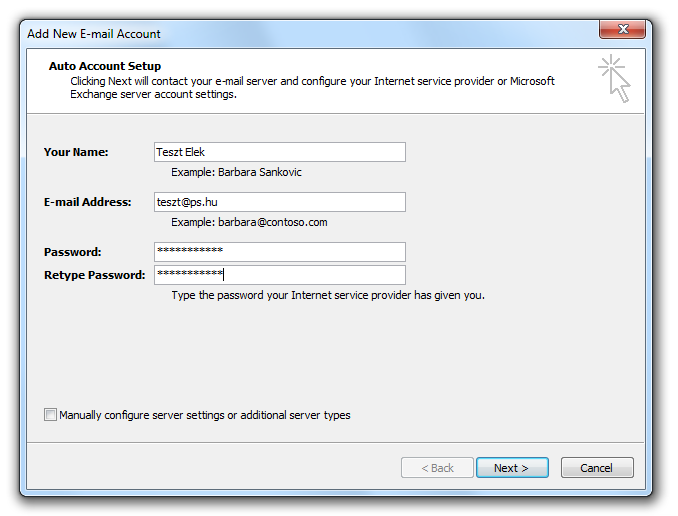Click the 'Example: Barbara Sankovic' hint text
The image size is (678, 516).
point(236,172)
